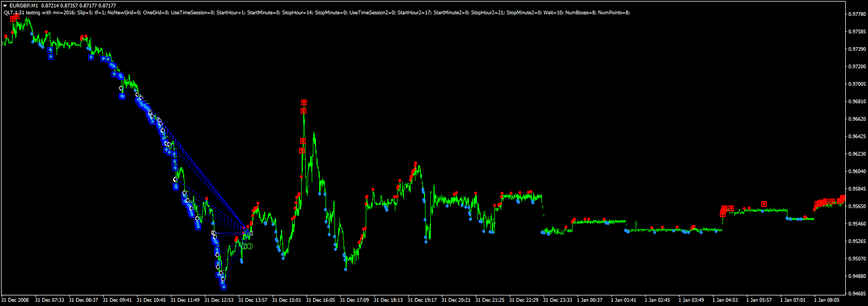Click the 1 Jan 00:37 time label
The width and height of the screenshot is (868, 306).
click(590, 300)
